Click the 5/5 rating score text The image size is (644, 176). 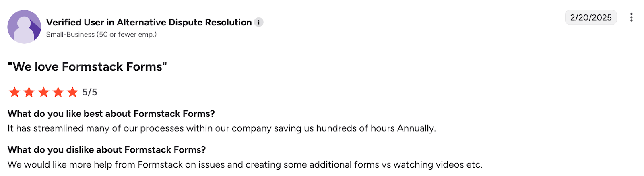(90, 92)
